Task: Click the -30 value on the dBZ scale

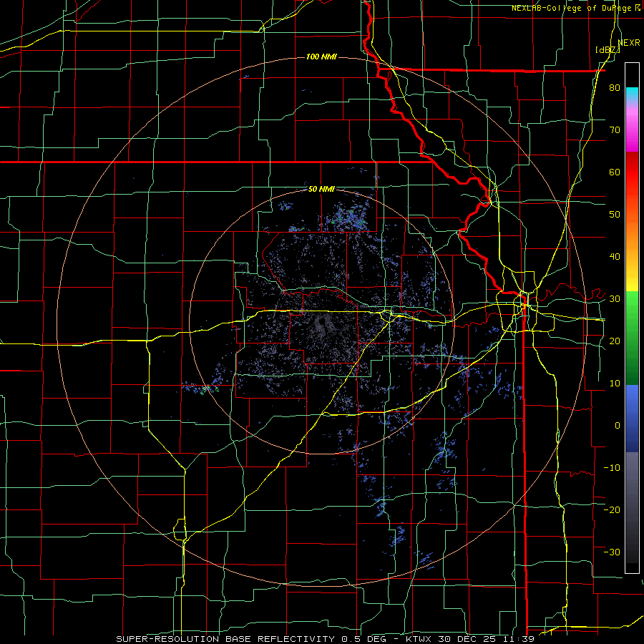Action: point(612,552)
